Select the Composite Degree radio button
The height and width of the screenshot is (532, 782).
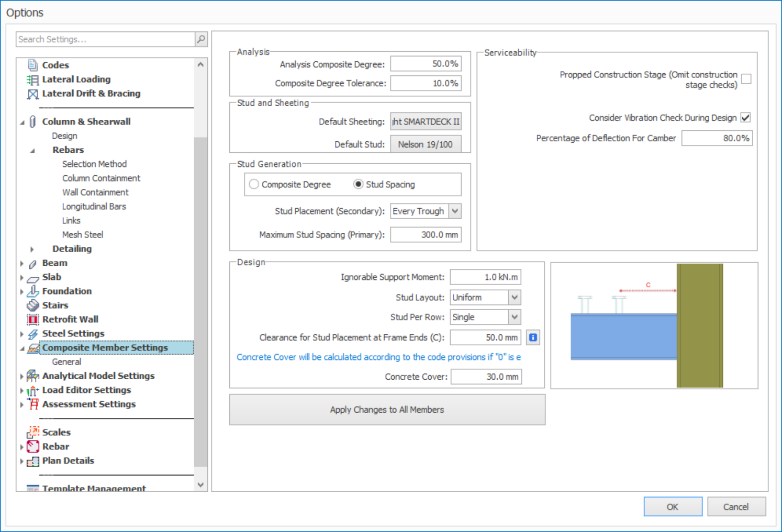pos(254,184)
